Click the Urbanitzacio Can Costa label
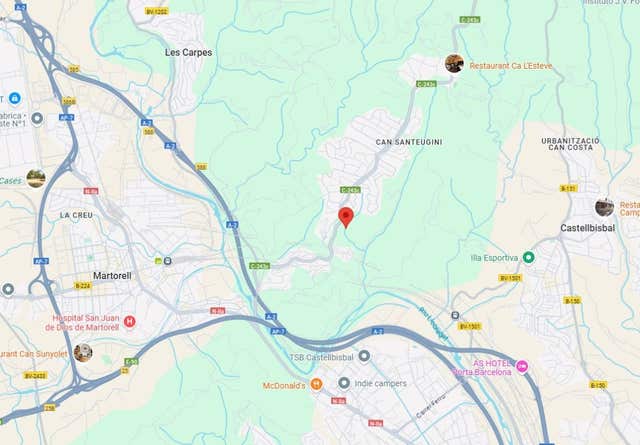Viewport: 640px width, 445px height. 570,144
